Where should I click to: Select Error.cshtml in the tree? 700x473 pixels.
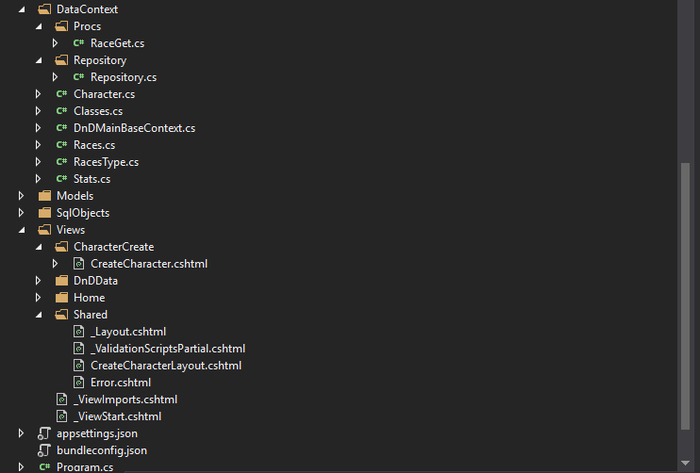coord(120,382)
